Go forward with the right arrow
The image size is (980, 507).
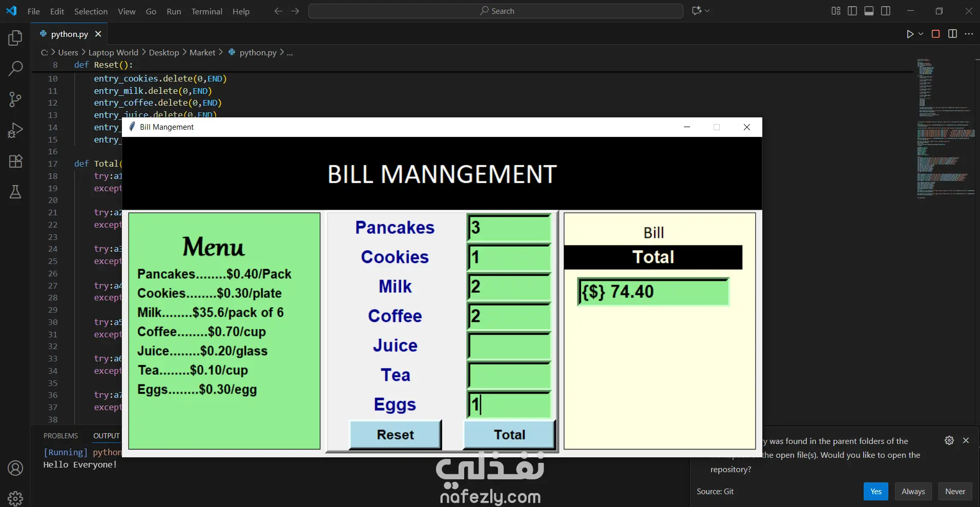tap(295, 11)
